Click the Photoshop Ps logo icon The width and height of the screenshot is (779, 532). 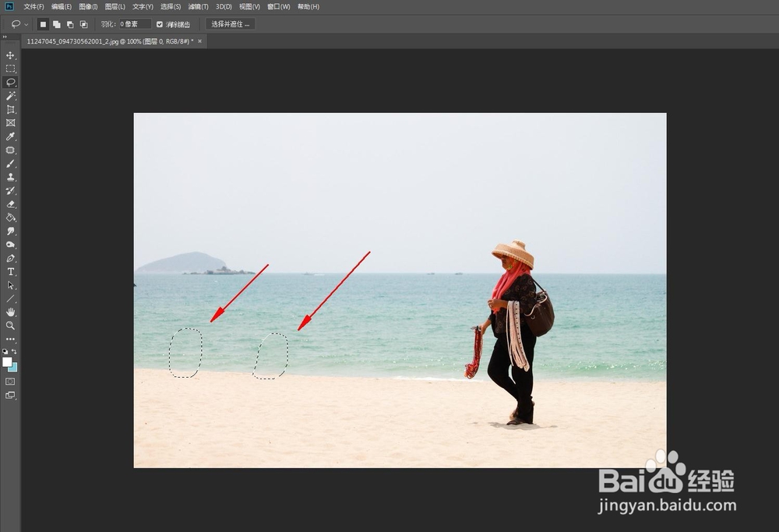[x=9, y=6]
